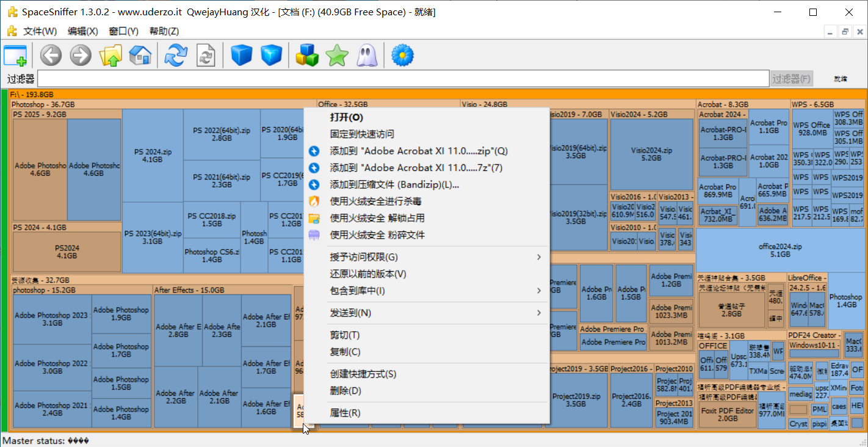Select the Office - 32.5GB folder header

pos(388,104)
